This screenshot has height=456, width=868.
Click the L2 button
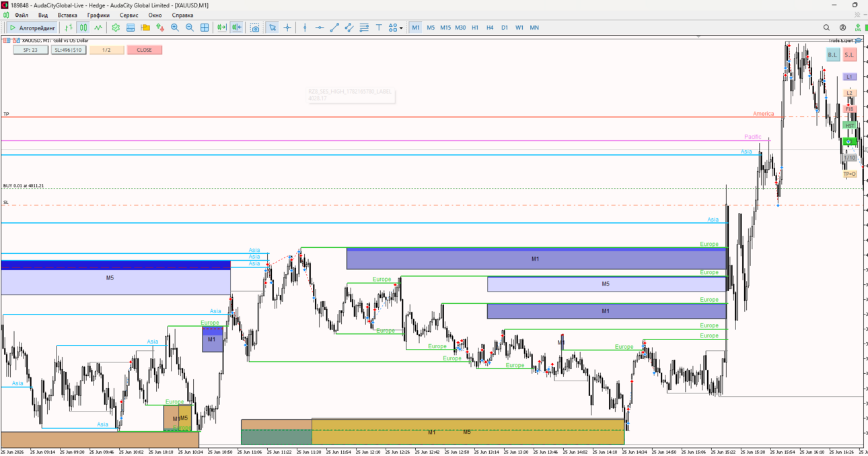[850, 93]
